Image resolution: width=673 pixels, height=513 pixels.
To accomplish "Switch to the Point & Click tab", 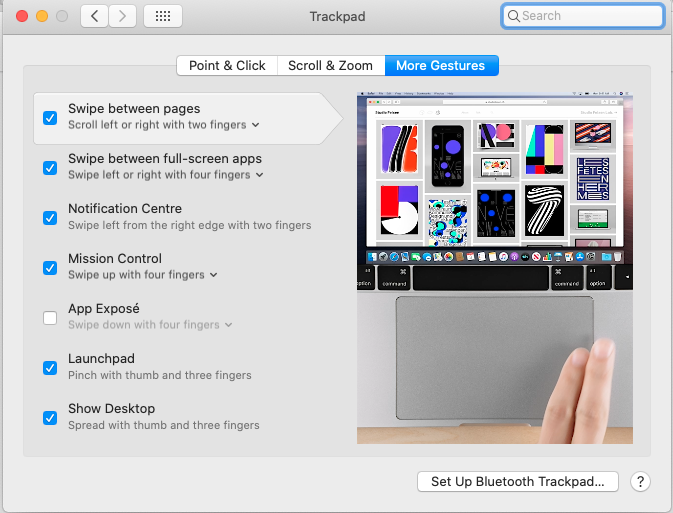I will click(227, 65).
